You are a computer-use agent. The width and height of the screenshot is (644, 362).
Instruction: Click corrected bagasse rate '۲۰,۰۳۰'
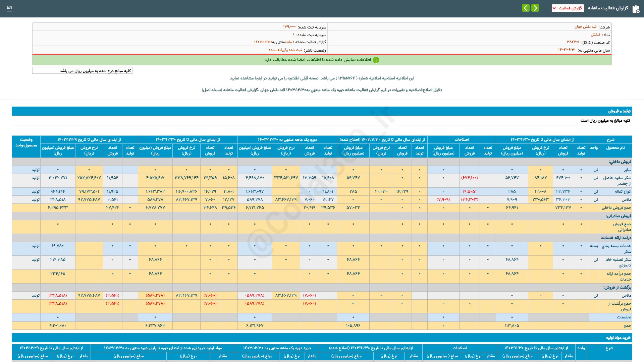tap(381, 191)
